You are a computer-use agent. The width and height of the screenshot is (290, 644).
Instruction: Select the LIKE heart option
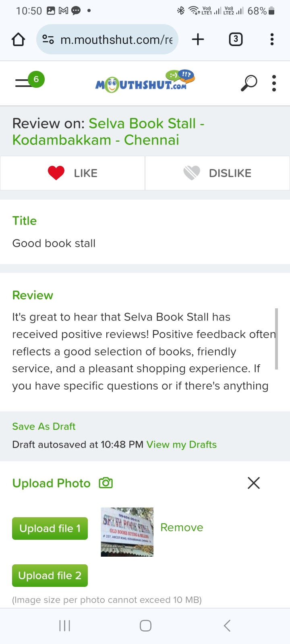tap(72, 173)
